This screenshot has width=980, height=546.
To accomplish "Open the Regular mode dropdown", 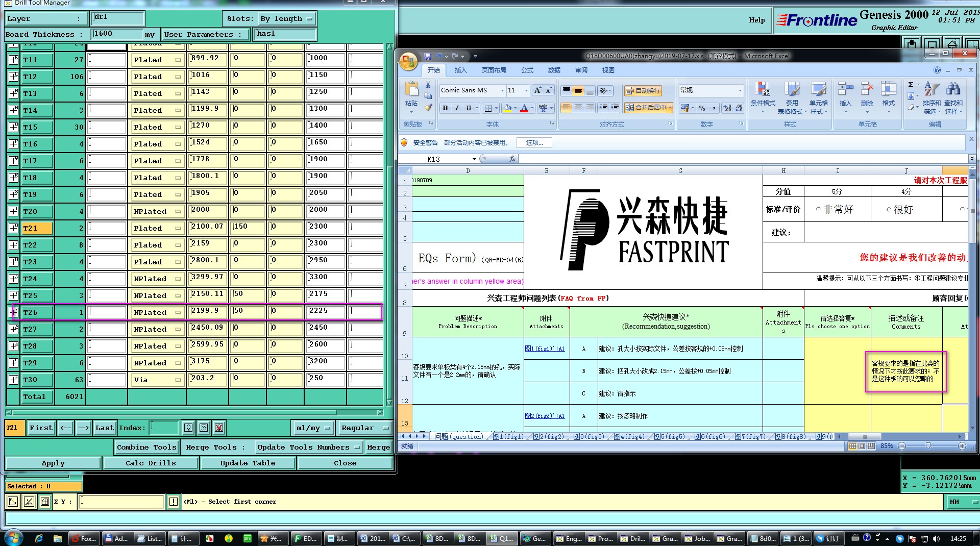I will tap(364, 428).
